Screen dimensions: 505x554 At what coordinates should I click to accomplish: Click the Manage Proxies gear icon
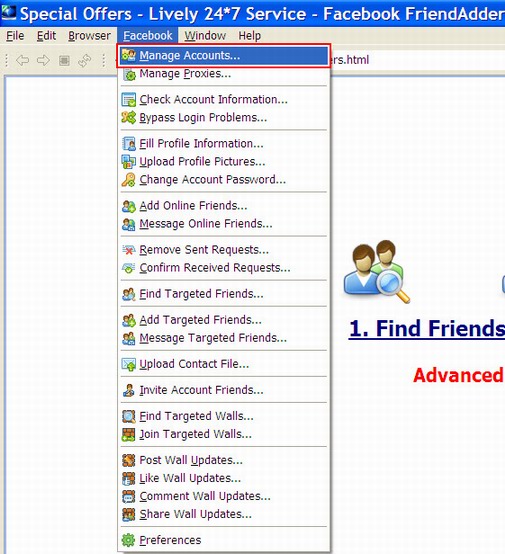(129, 74)
